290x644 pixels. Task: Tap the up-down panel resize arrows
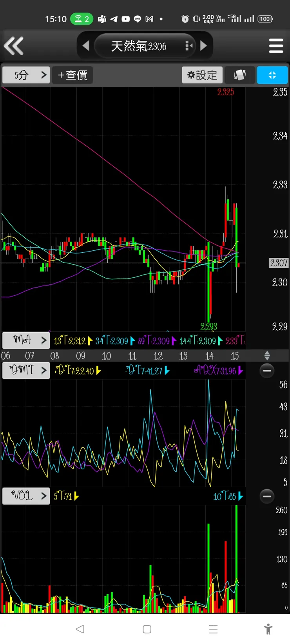pos(267,356)
